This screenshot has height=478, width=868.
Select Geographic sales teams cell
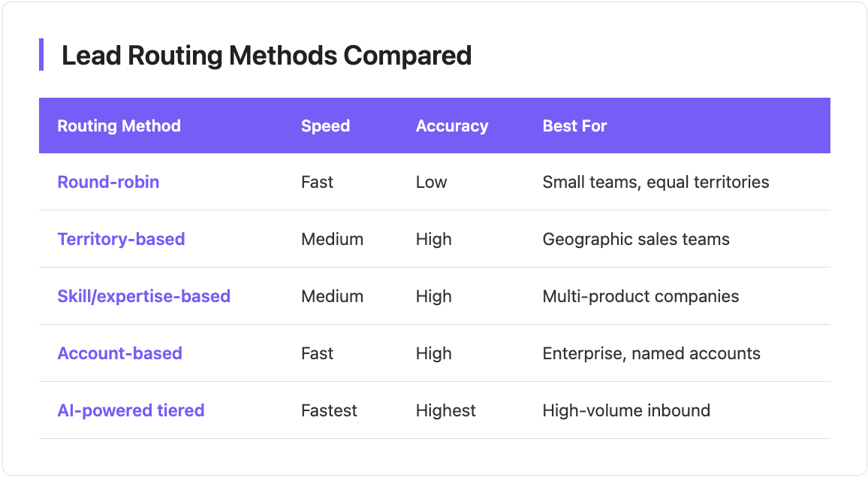pyautogui.click(x=635, y=239)
